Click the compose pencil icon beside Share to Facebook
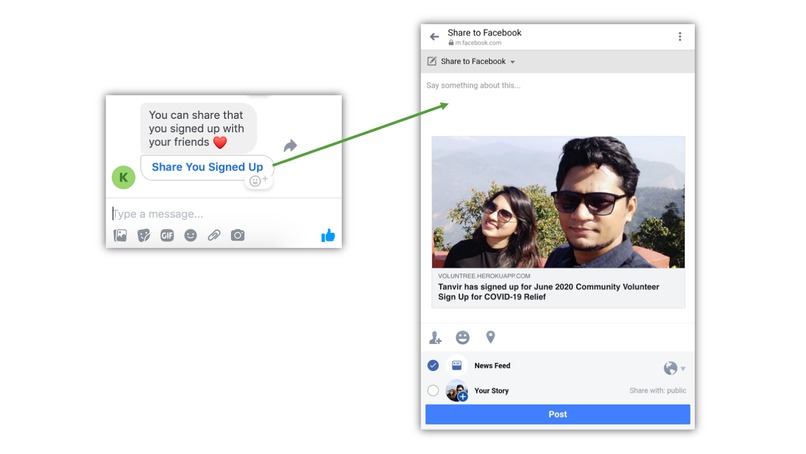The height and width of the screenshot is (454, 806). (x=432, y=61)
